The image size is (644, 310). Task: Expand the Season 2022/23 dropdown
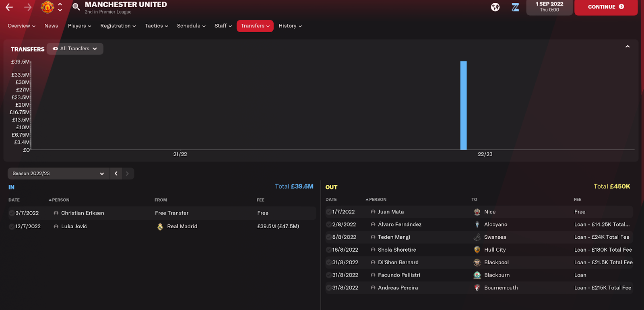click(x=58, y=174)
